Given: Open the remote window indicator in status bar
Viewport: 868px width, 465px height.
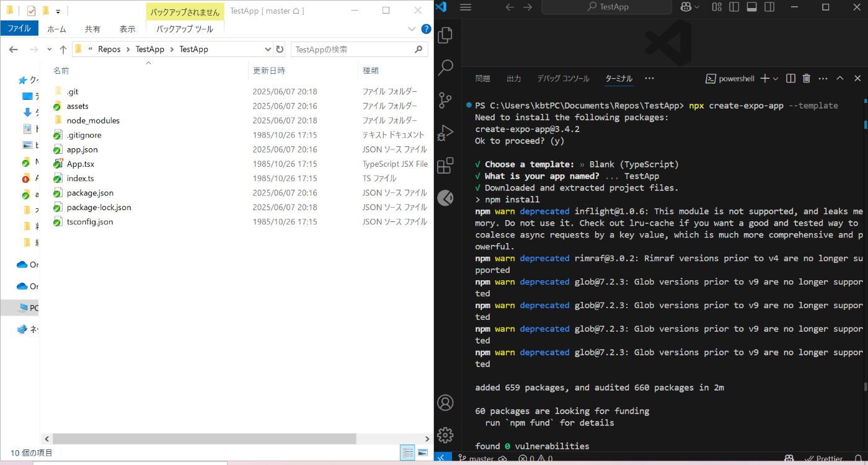Looking at the screenshot, I should 441,459.
